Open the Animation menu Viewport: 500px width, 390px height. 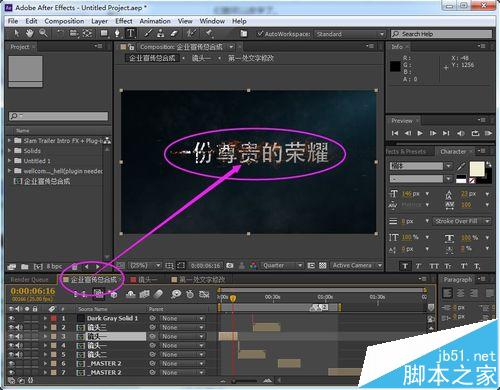pyautogui.click(x=155, y=21)
